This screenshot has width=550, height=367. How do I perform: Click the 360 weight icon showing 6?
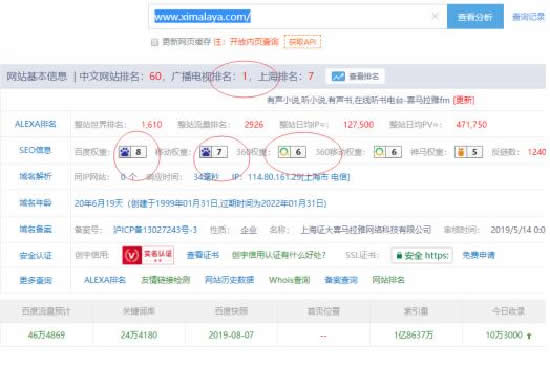click(x=292, y=152)
